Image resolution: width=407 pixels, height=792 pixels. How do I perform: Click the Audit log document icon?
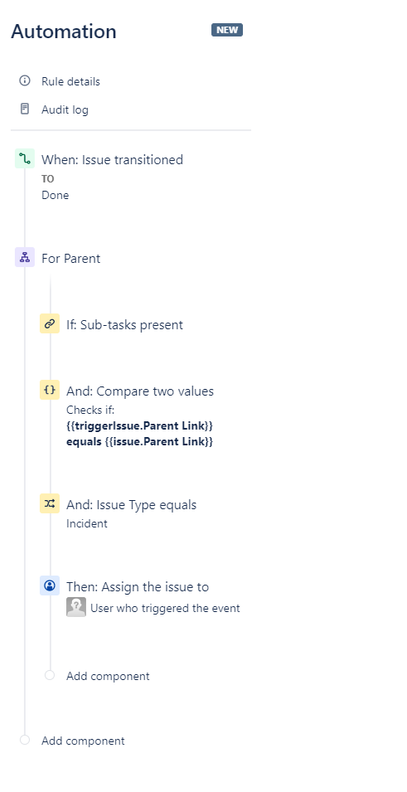coord(24,109)
